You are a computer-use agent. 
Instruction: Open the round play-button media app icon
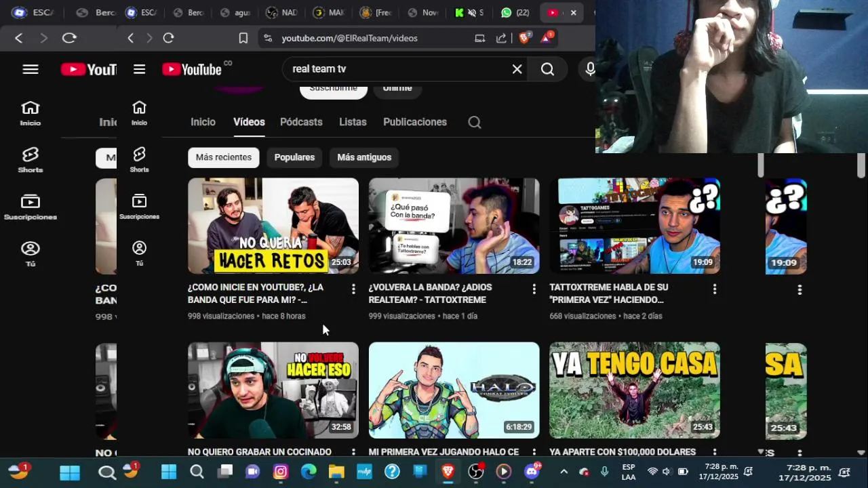coord(504,472)
